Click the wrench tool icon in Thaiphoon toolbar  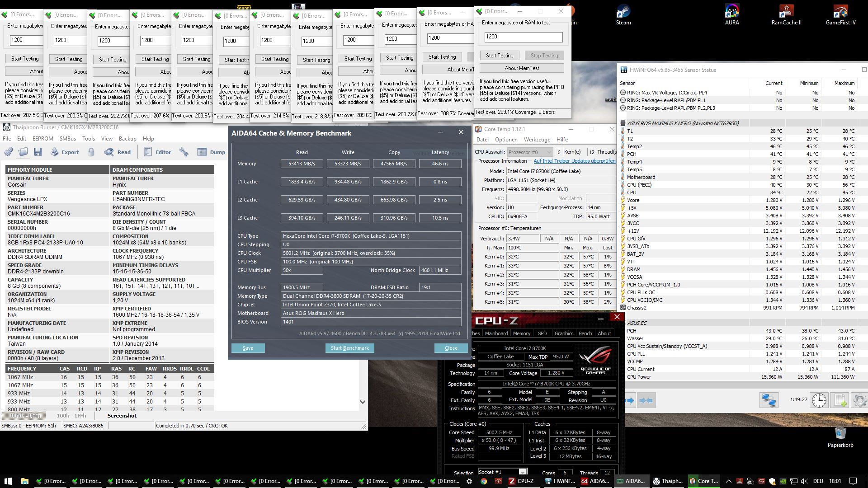coord(184,152)
